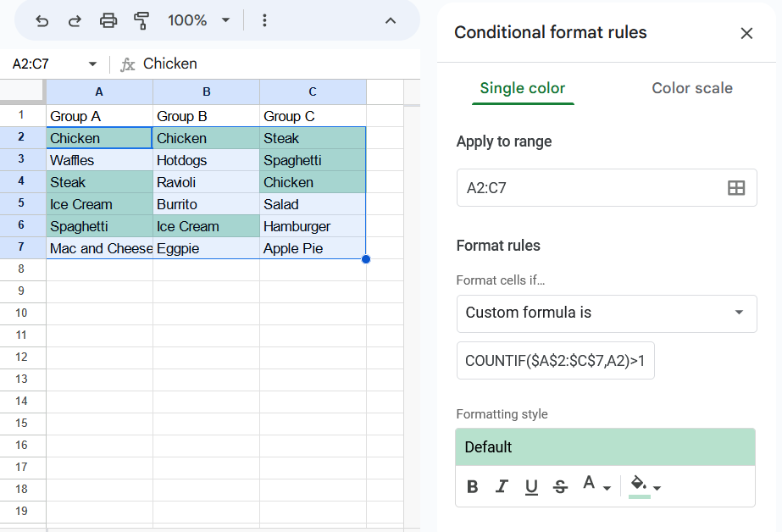Screen dimensions: 782x532
Task: Toggle strikethrough in formatting style
Action: tap(560, 486)
